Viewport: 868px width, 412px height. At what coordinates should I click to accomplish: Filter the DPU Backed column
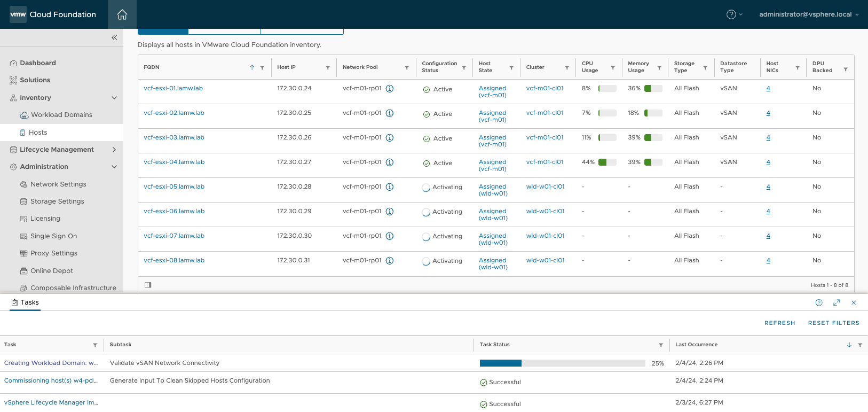click(x=846, y=69)
